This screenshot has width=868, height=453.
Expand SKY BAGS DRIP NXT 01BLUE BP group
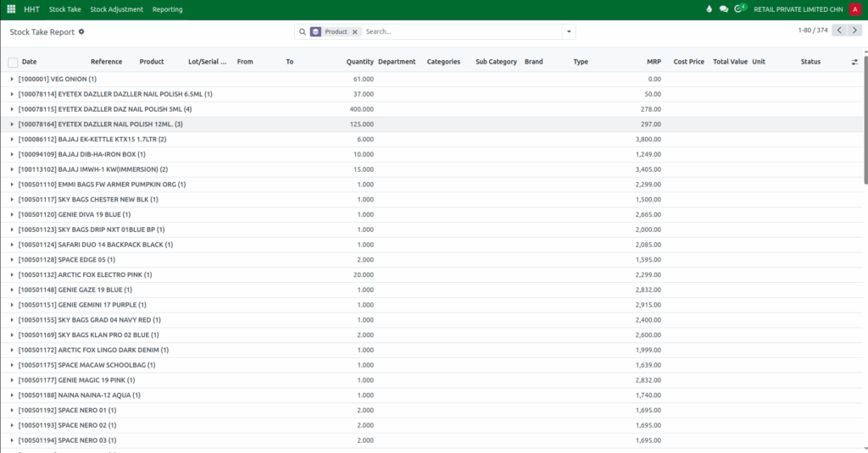(x=12, y=229)
